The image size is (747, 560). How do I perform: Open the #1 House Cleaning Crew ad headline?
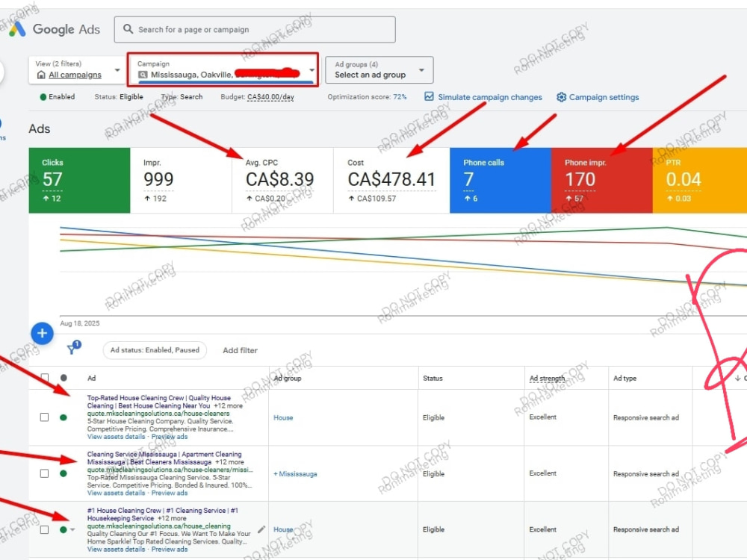coord(162,514)
